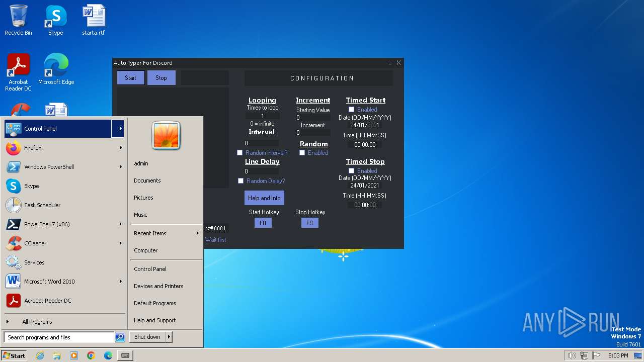644x362 pixels.
Task: Open Microsoft Edge from the taskbar
Action: tap(108, 355)
